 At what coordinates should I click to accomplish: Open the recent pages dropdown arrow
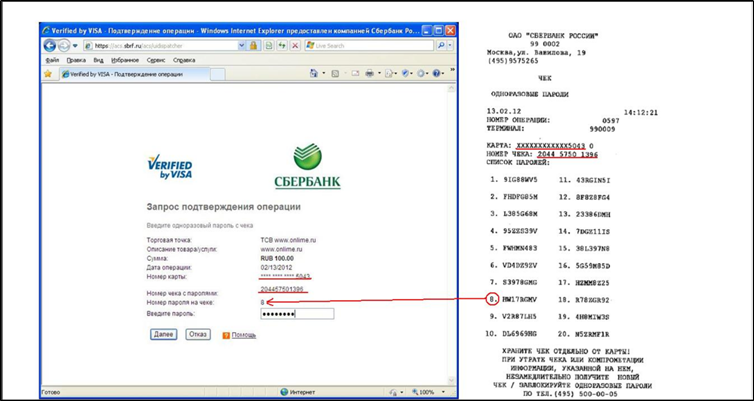click(78, 45)
